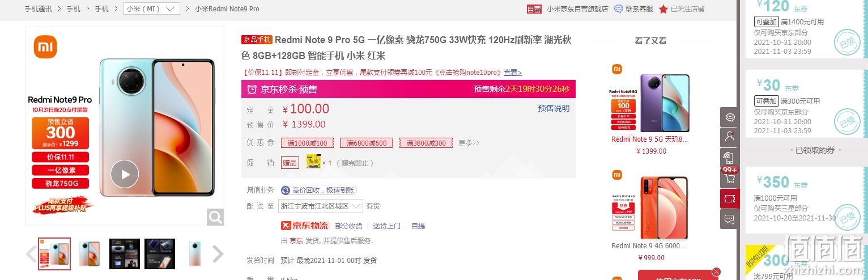Select the dark camera feature thumbnail
The width and height of the screenshot is (868, 280).
click(x=125, y=253)
